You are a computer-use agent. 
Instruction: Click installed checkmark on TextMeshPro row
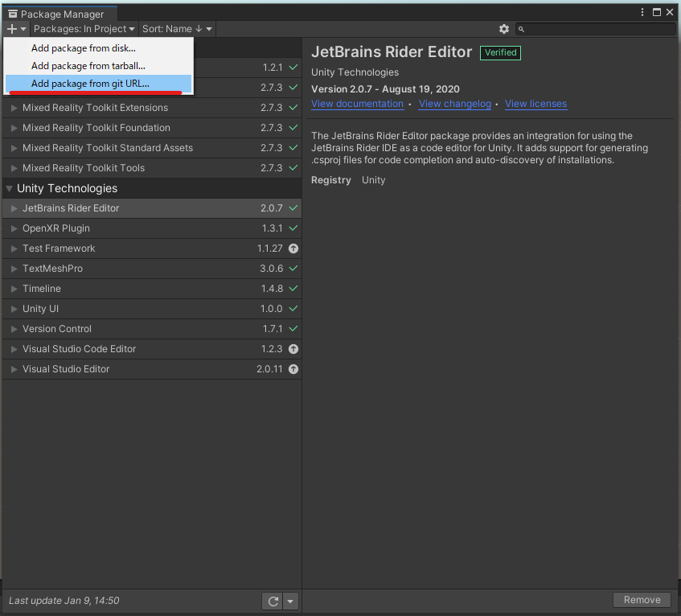(x=293, y=269)
